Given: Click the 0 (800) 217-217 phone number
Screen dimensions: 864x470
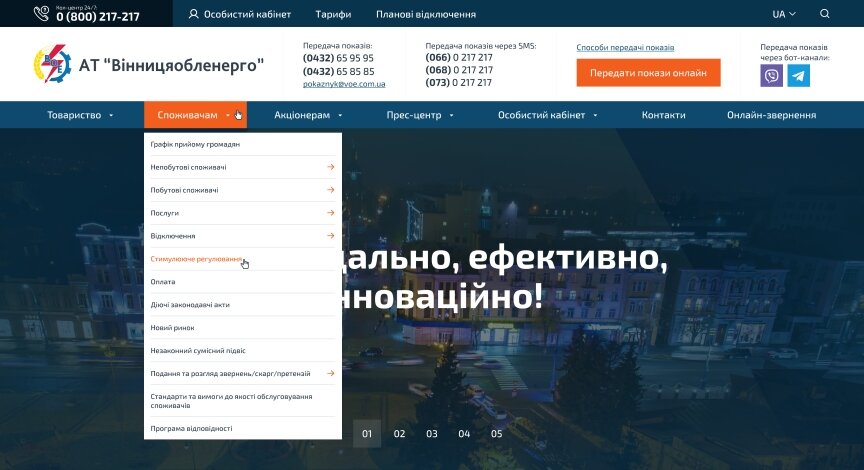Looking at the screenshot, I should tap(98, 17).
